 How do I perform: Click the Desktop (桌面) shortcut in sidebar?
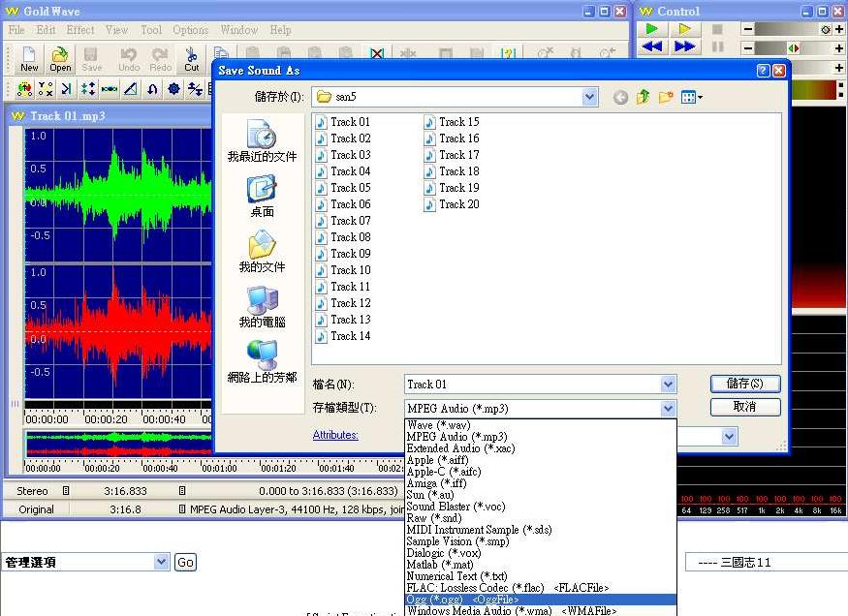[x=262, y=196]
